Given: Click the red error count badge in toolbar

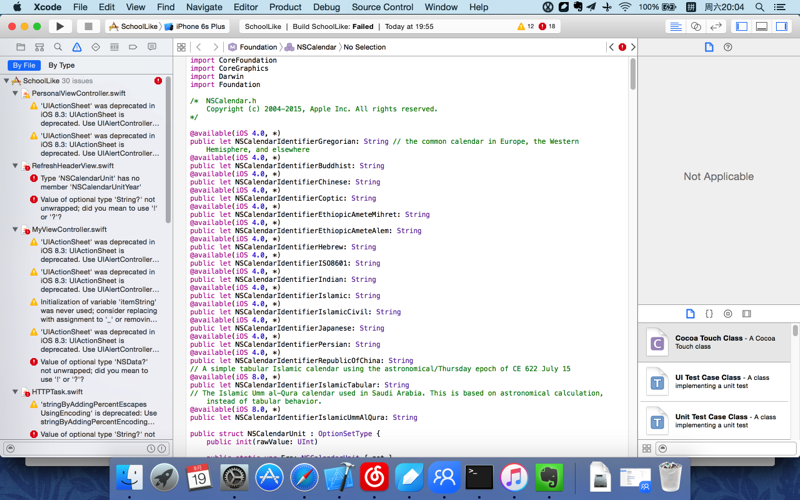Looking at the screenshot, I should [547, 27].
